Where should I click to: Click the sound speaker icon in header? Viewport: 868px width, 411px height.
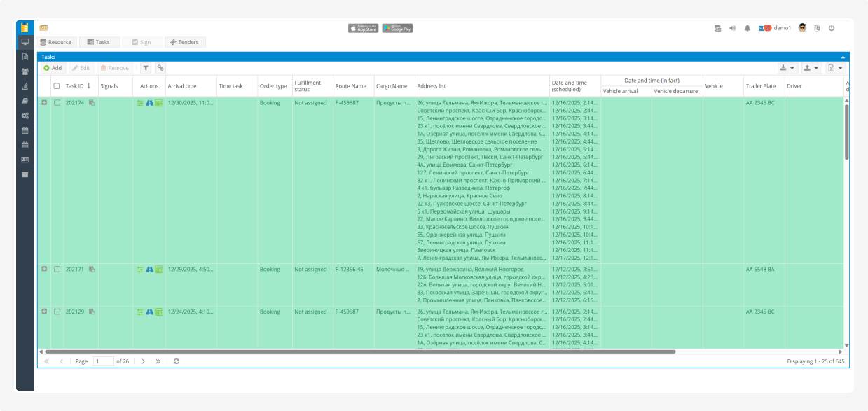732,28
